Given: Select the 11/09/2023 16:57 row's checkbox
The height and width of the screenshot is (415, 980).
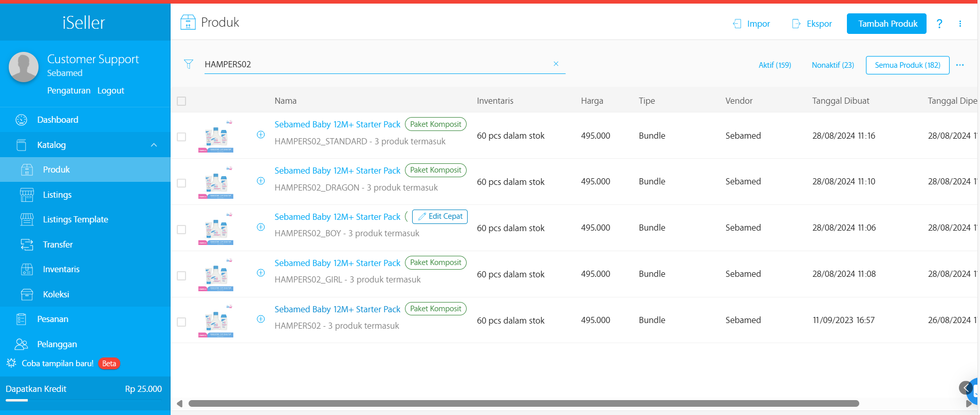Looking at the screenshot, I should [x=181, y=322].
